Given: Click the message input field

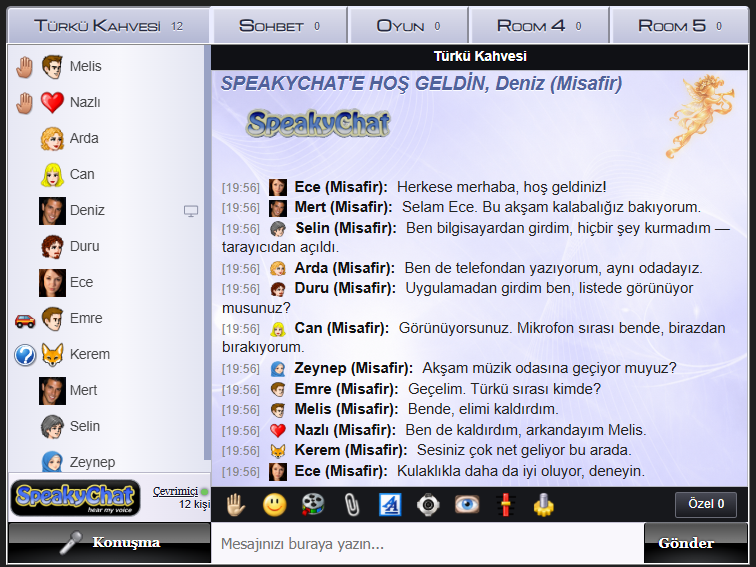Looking at the screenshot, I should [427, 543].
